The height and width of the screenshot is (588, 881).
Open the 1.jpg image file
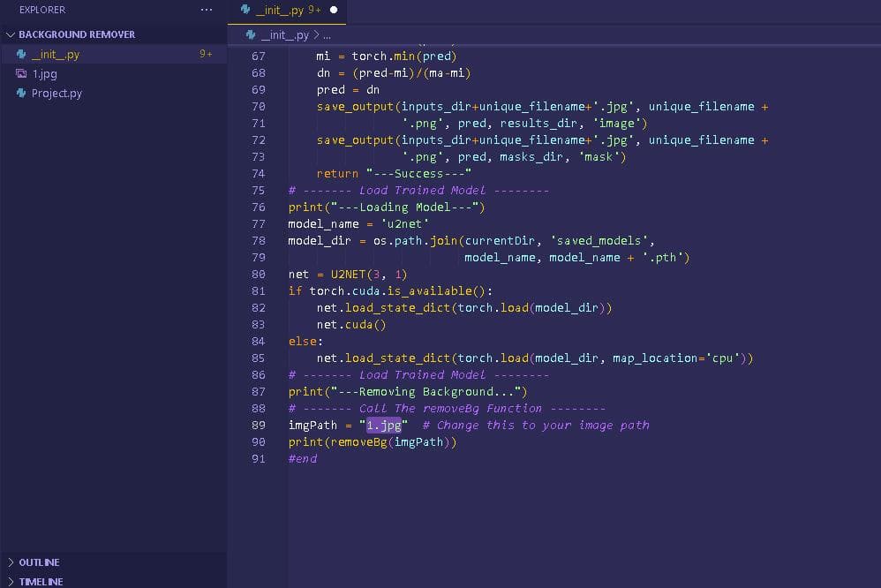(x=44, y=73)
